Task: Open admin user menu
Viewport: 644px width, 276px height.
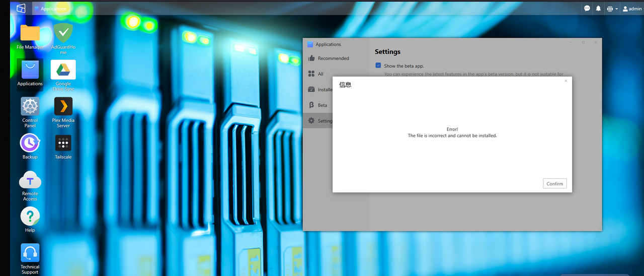Action: [632, 9]
